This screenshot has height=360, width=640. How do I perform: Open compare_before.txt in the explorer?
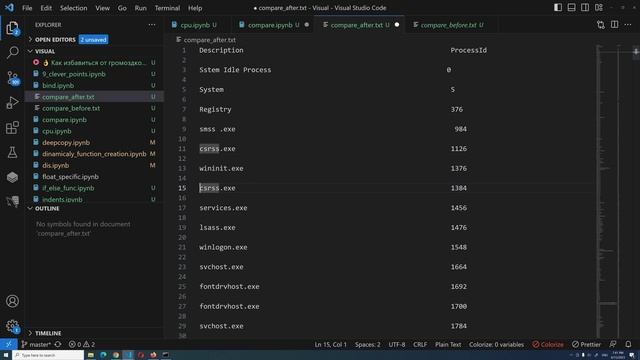tap(71, 108)
